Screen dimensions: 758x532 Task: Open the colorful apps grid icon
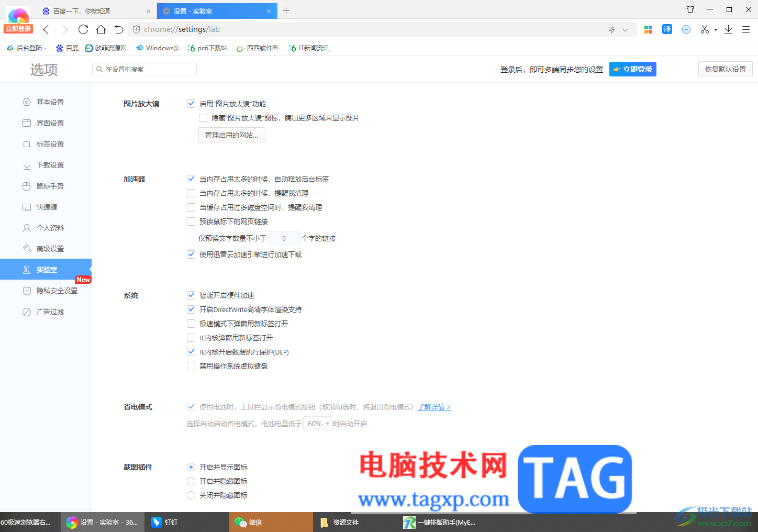pos(648,29)
